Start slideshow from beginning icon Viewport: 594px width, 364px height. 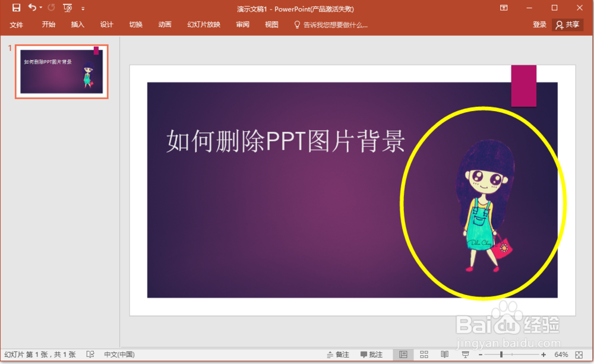(x=67, y=8)
